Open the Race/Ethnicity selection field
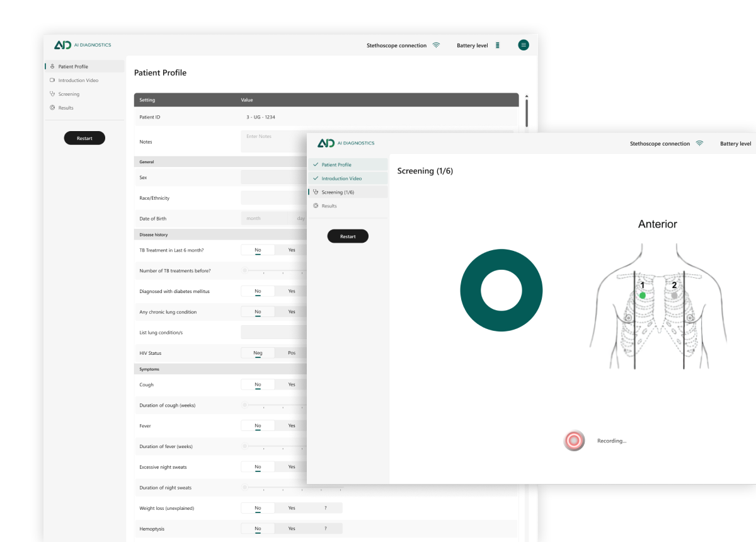 pyautogui.click(x=271, y=197)
